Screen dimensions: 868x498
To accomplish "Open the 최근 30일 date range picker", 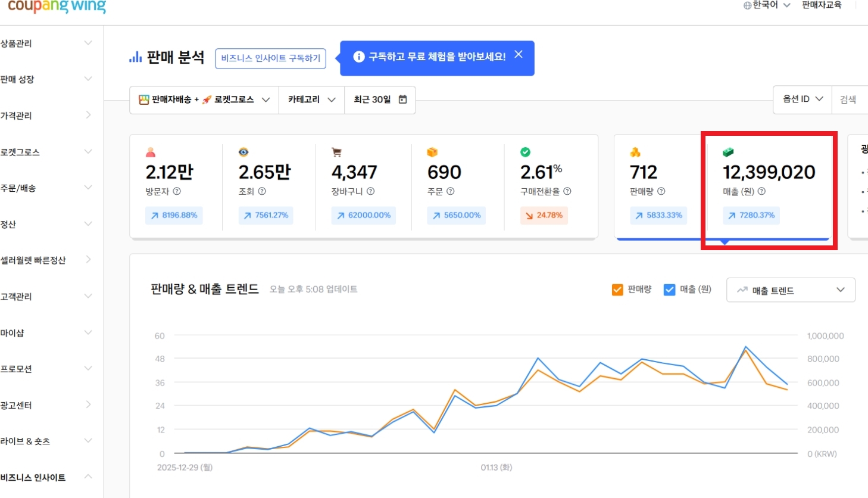I will [x=380, y=99].
